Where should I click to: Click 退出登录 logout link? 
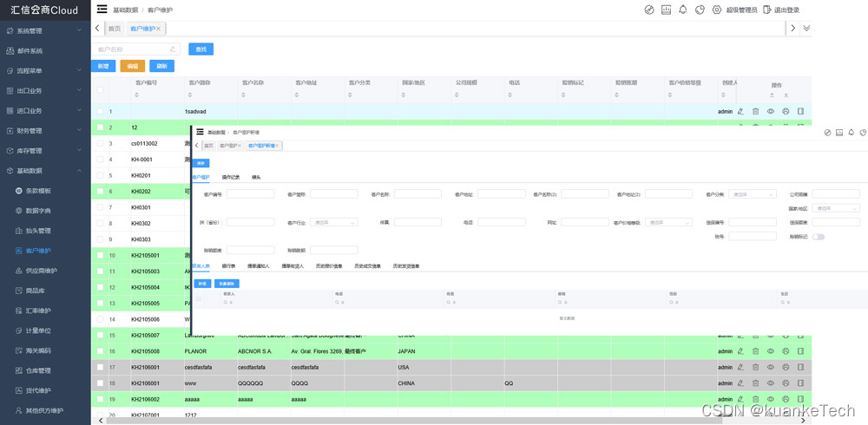click(x=781, y=10)
